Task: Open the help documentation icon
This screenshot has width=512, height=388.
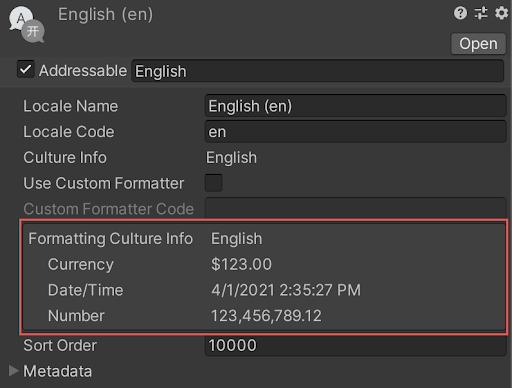Action: 460,13
